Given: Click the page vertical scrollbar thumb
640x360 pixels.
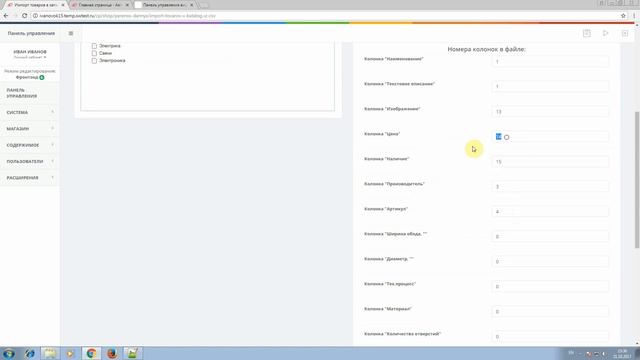Looking at the screenshot, I should point(637,180).
